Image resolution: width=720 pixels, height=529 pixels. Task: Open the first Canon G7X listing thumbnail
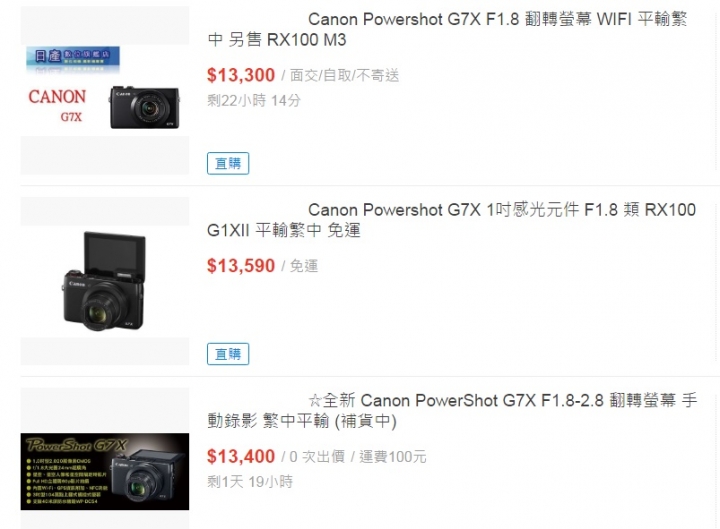(105, 90)
